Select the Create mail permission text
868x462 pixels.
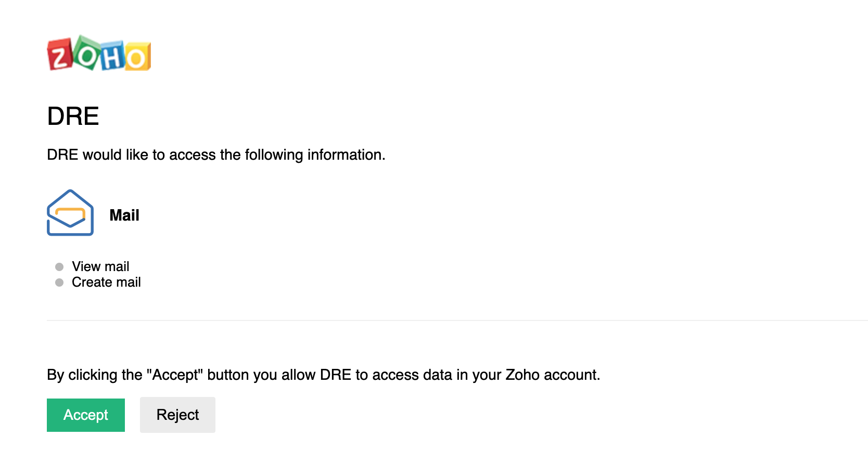[x=106, y=282]
